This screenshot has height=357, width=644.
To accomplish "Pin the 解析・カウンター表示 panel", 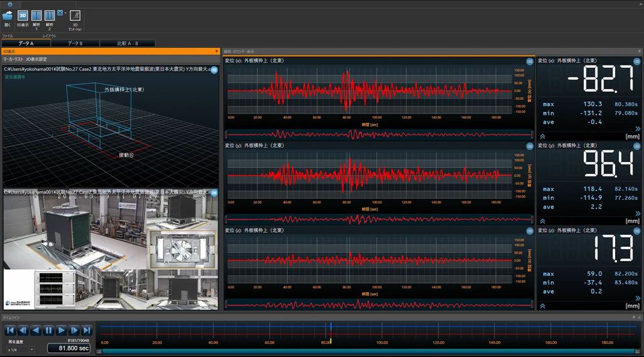I will tap(639, 52).
